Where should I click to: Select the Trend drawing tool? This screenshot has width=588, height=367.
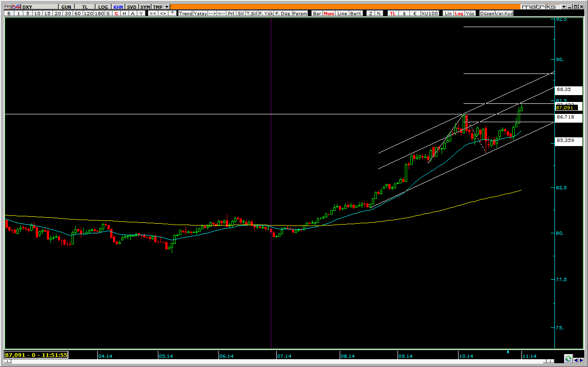185,13
